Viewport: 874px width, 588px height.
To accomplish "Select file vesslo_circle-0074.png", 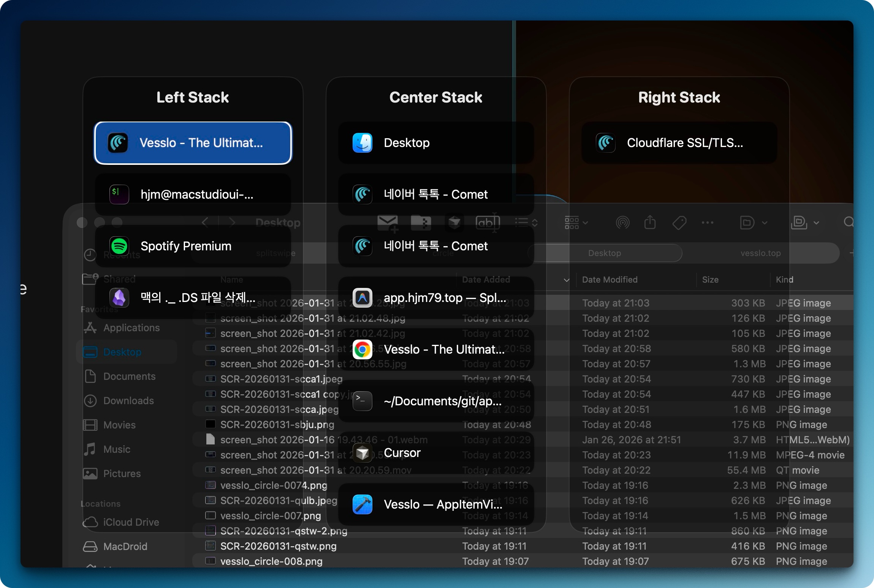I will click(274, 485).
